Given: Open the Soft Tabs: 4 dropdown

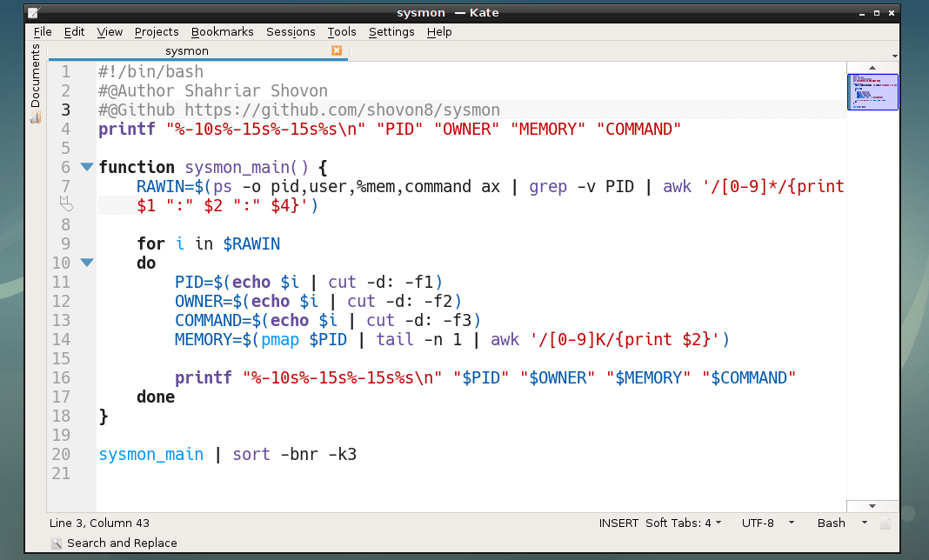Looking at the screenshot, I should (684, 523).
